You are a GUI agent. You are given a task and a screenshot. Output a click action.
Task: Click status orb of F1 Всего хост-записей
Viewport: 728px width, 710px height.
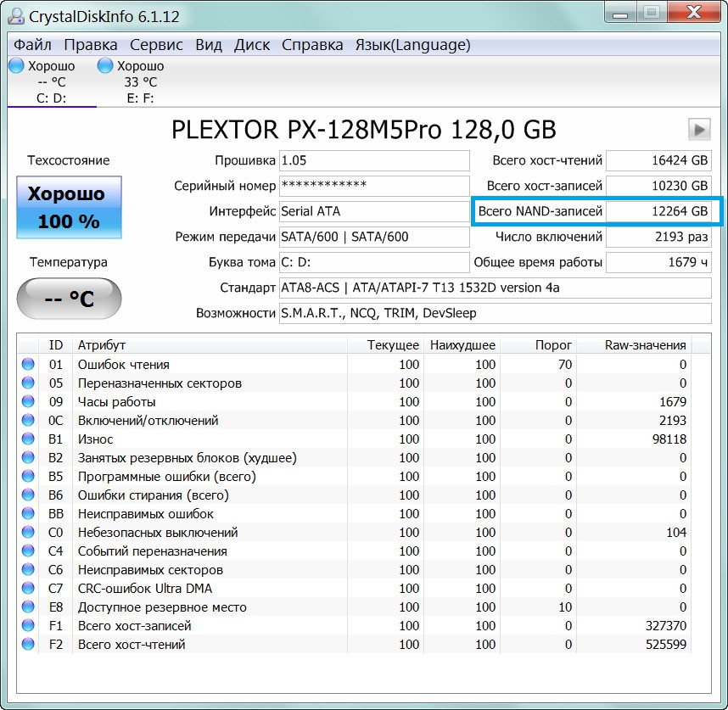(28, 625)
